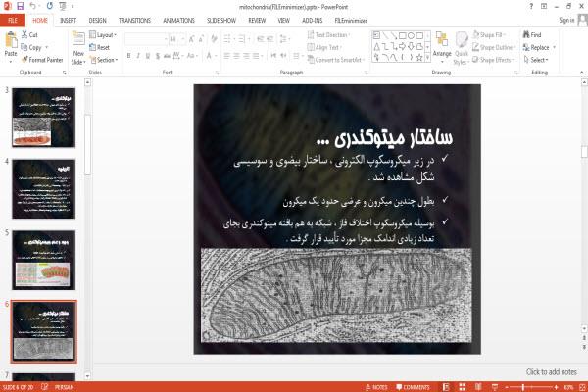This screenshot has width=588, height=392.
Task: Expand the font size combo box
Action: [182, 38]
